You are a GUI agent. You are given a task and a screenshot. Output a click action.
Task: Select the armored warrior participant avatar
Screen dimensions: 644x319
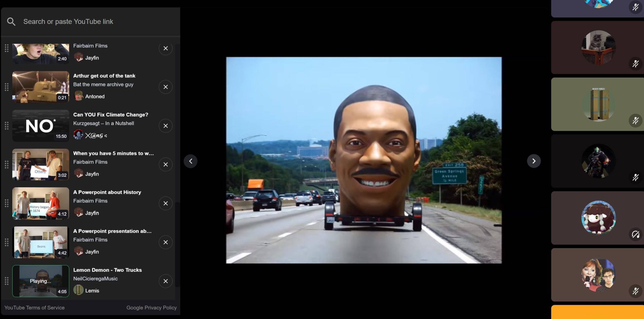click(598, 161)
